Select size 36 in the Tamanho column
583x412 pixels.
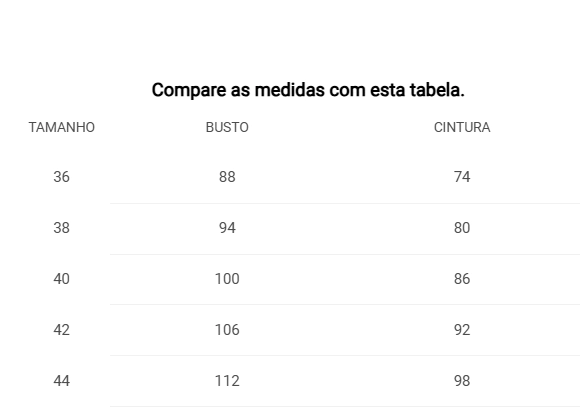pyautogui.click(x=61, y=177)
